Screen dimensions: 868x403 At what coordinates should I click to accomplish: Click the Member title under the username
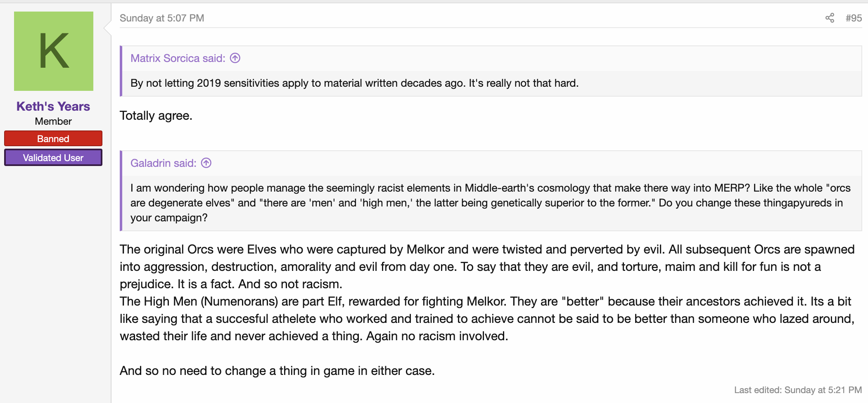53,121
